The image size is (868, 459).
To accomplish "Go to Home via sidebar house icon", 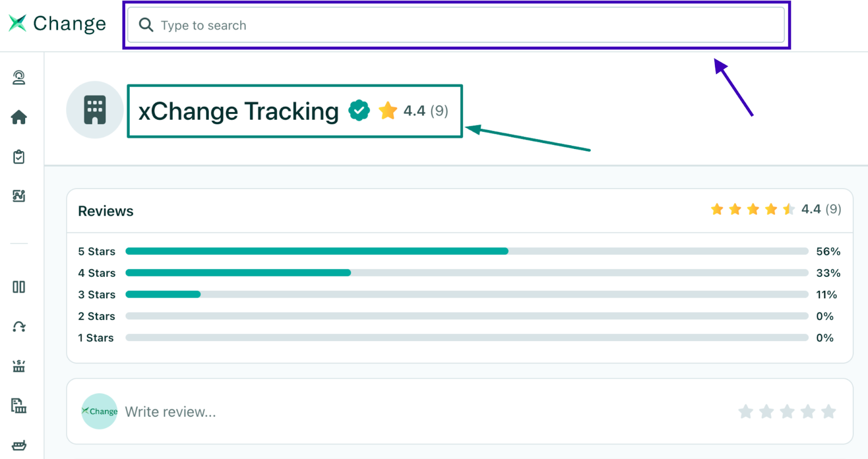I will tap(19, 117).
